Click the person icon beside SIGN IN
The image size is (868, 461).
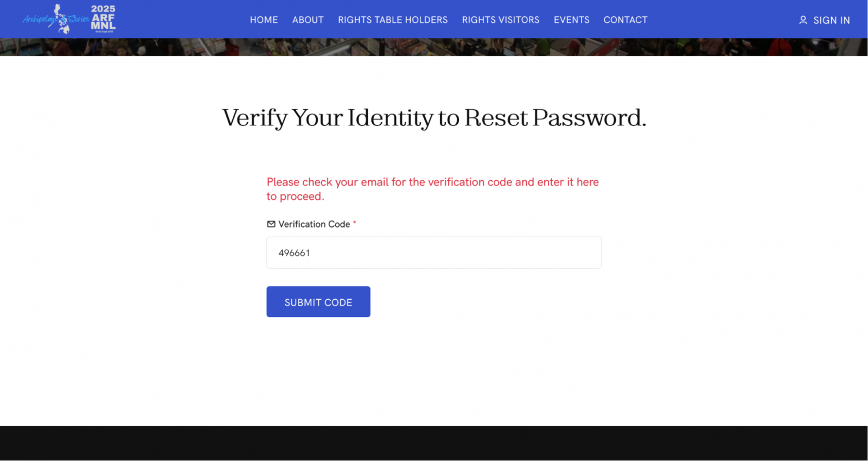click(x=803, y=20)
